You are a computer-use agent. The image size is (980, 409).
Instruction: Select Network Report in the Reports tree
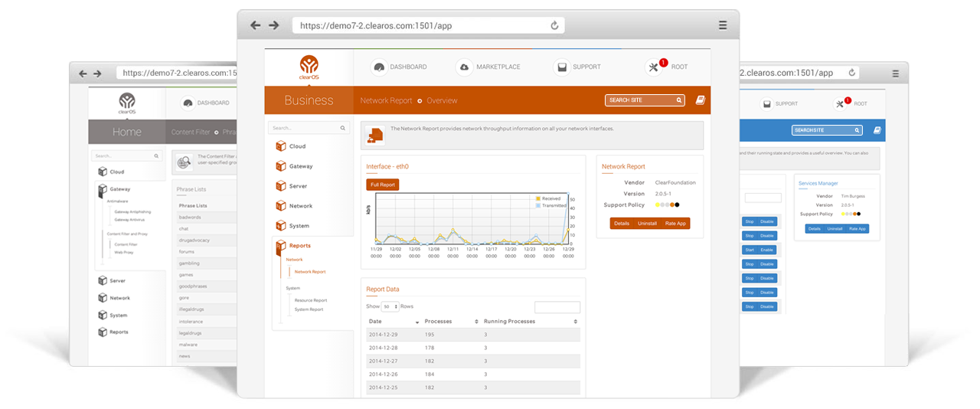click(310, 272)
